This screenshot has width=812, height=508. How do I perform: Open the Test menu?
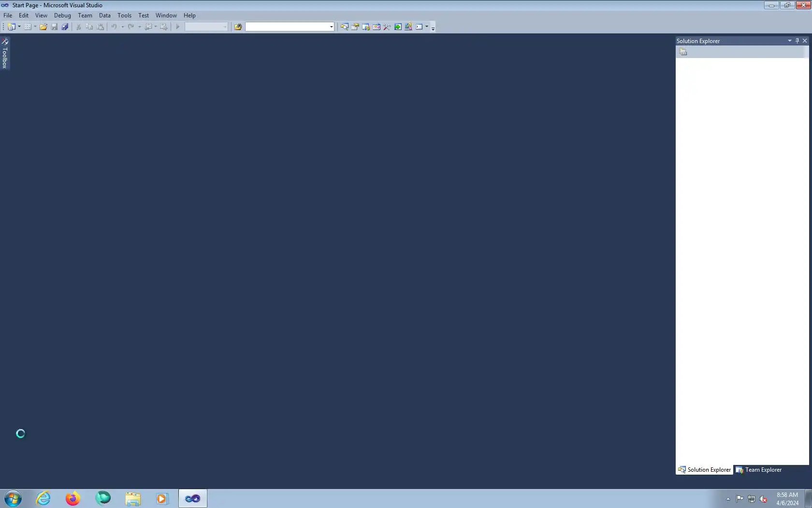click(x=144, y=15)
